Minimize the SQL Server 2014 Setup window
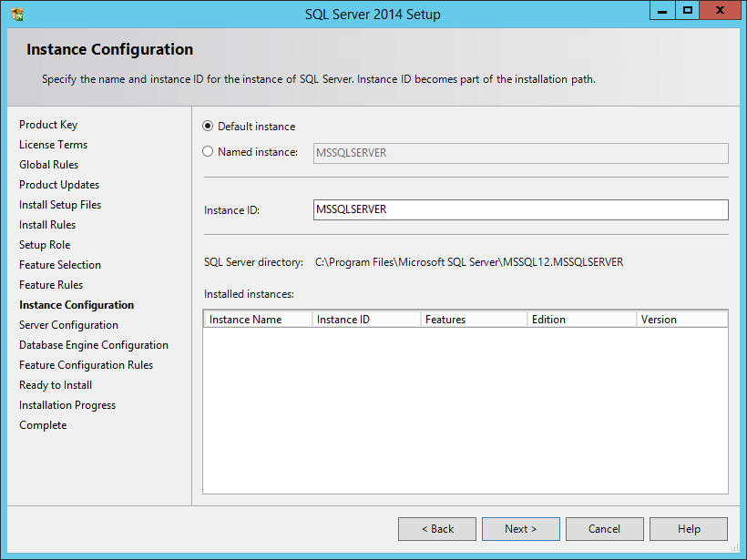The height and width of the screenshot is (560, 747). (x=662, y=11)
